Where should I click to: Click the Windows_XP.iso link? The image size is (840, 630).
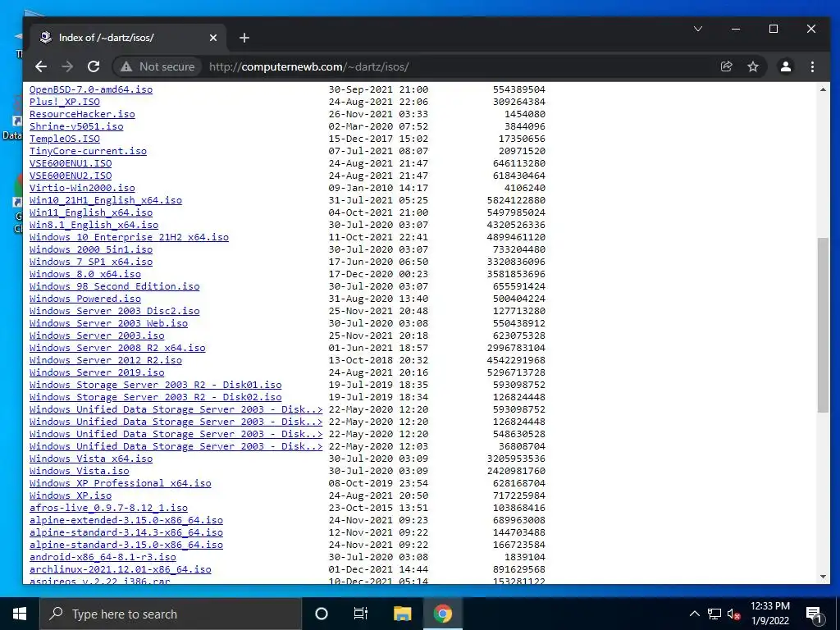point(71,496)
